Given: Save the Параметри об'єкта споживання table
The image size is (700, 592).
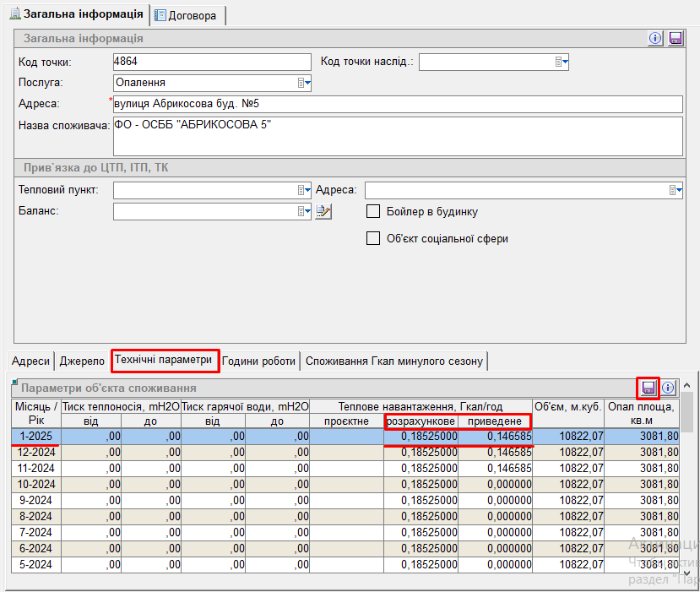Looking at the screenshot, I should (x=648, y=388).
